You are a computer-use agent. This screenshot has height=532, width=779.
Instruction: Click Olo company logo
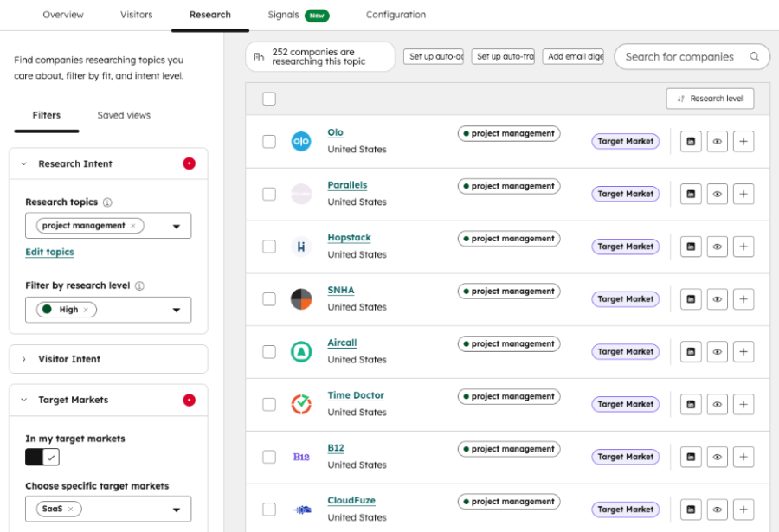pyautogui.click(x=301, y=142)
